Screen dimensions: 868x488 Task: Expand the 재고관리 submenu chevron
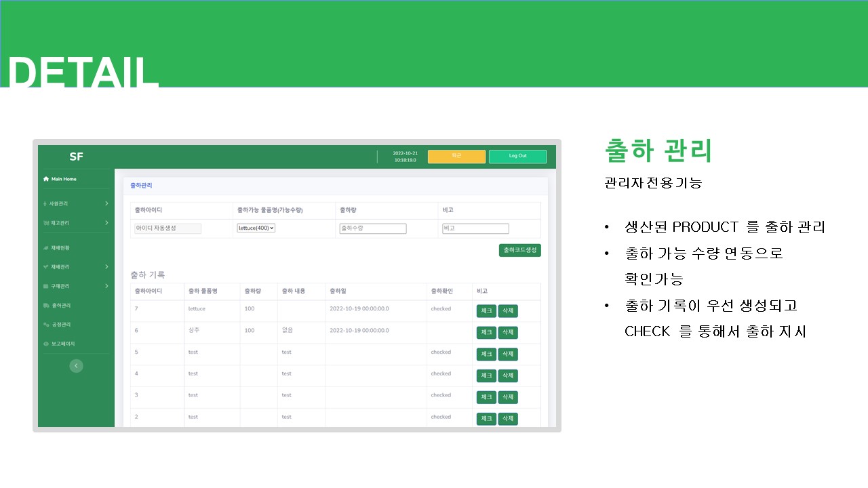pos(106,223)
